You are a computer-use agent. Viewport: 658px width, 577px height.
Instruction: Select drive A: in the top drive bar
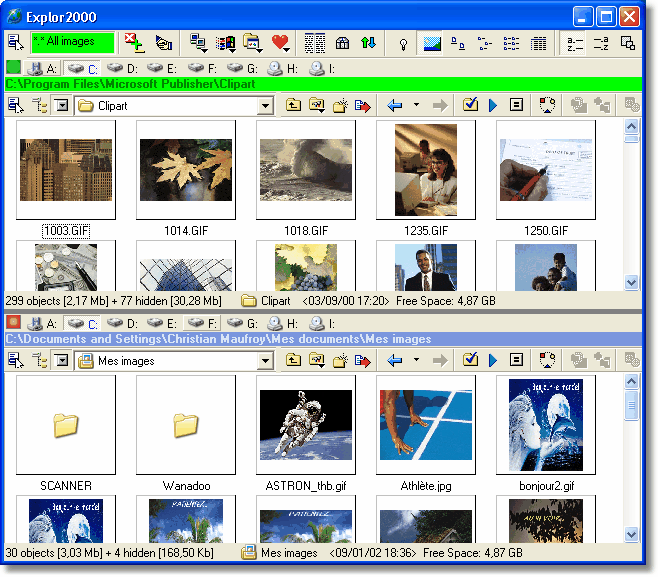[x=41, y=68]
